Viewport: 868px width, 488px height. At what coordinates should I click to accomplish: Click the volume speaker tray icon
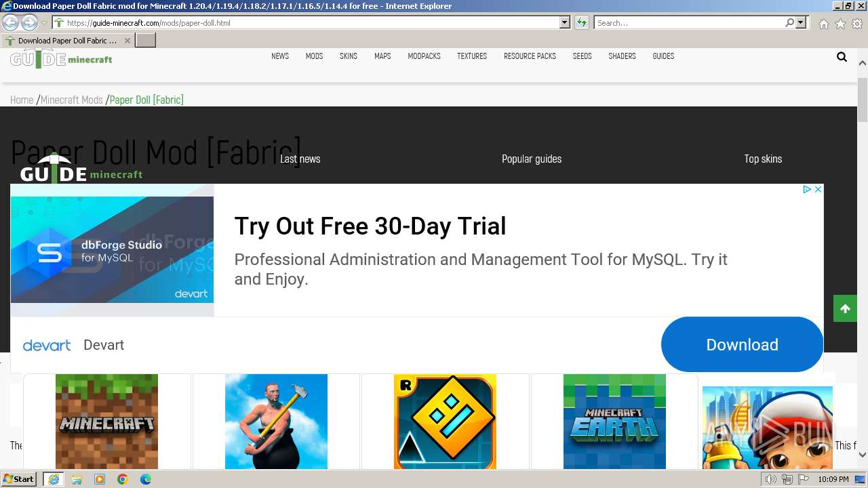coord(771,479)
